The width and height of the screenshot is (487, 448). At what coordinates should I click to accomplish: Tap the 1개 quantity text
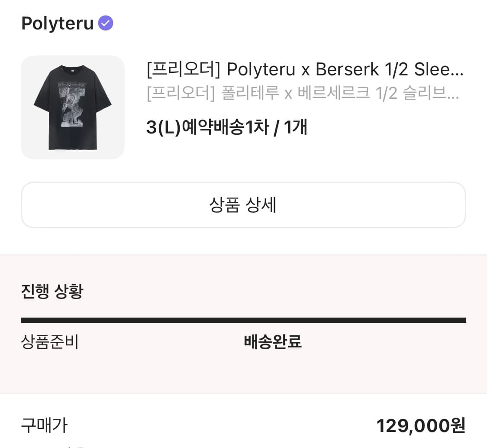click(296, 127)
